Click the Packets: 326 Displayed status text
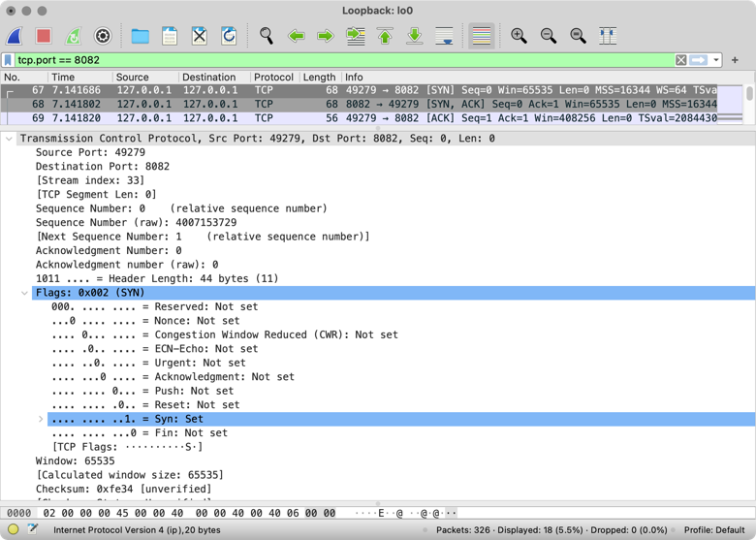The height and width of the screenshot is (540, 756). coord(551,530)
